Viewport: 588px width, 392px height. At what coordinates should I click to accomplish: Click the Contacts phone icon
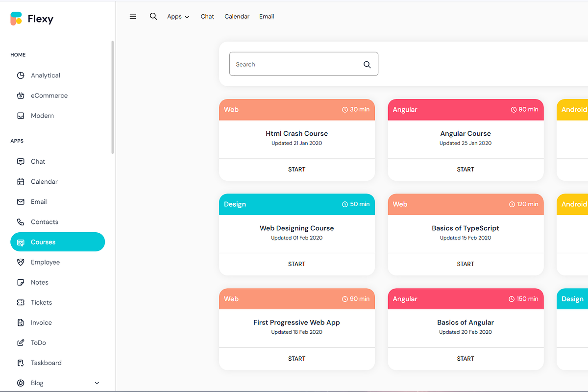click(x=21, y=222)
